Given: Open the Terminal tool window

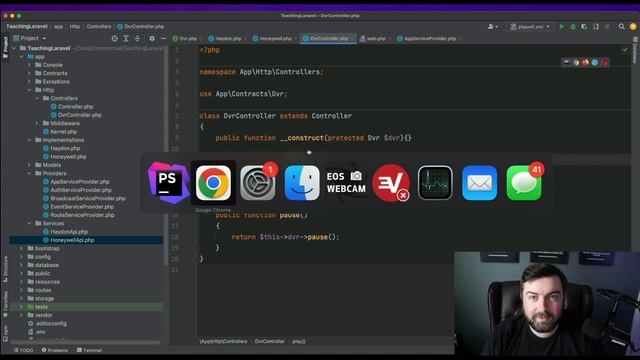Looking at the screenshot, I should (x=89, y=350).
